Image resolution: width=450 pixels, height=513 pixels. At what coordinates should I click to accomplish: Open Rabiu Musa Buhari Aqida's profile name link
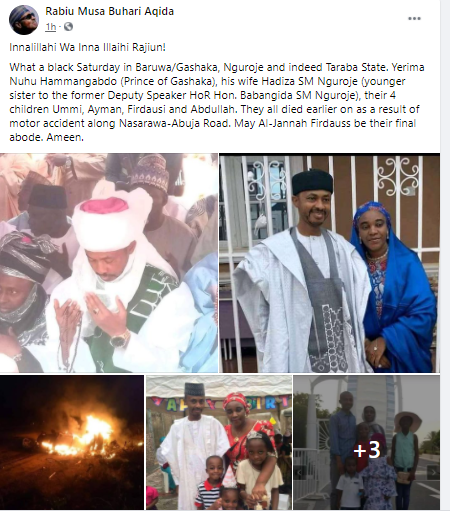point(110,11)
